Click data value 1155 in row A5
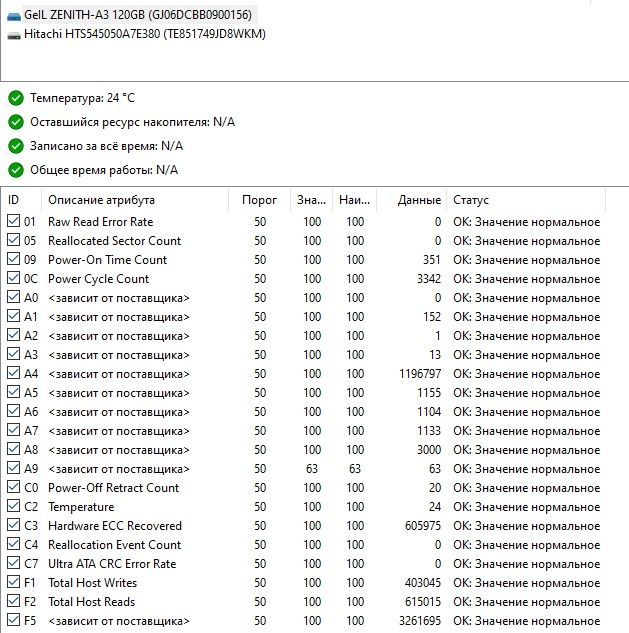Image resolution: width=629 pixels, height=633 pixels. point(429,393)
